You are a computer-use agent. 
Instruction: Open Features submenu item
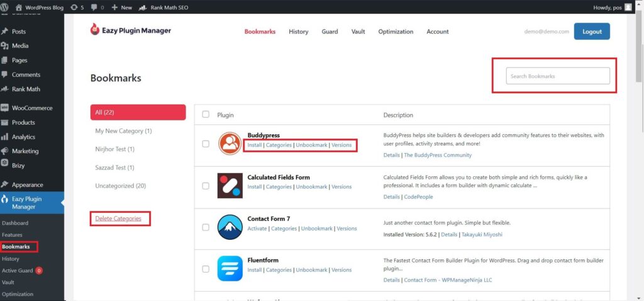click(13, 235)
